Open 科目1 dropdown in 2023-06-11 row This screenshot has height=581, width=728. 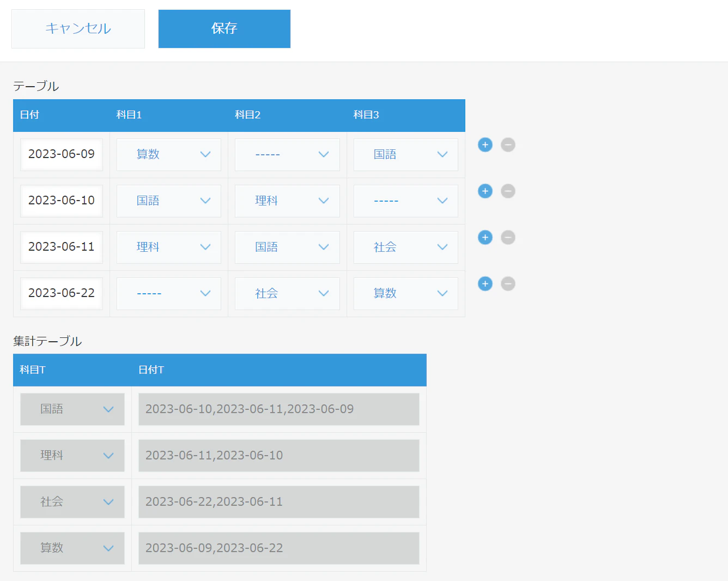(169, 247)
